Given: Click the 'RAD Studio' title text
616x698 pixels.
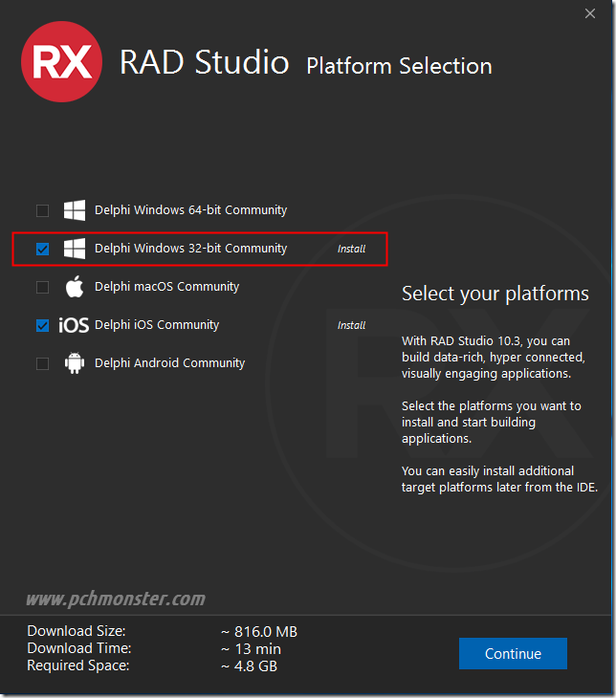Looking at the screenshot, I should (x=205, y=62).
